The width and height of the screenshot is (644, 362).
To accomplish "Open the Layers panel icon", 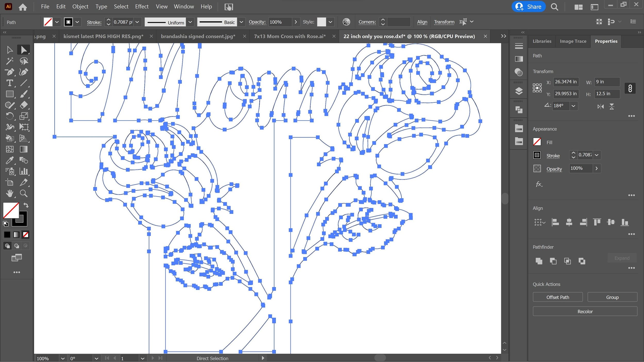I will tap(519, 91).
